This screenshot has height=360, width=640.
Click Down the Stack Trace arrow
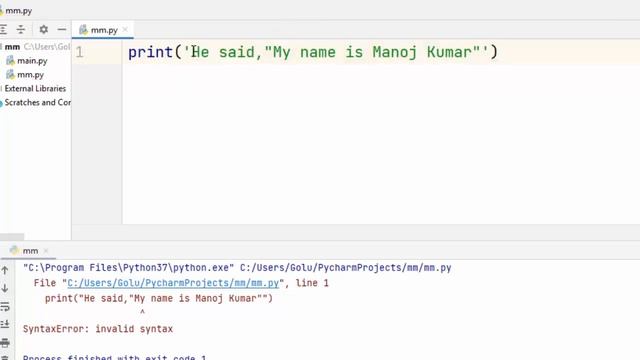(x=5, y=288)
